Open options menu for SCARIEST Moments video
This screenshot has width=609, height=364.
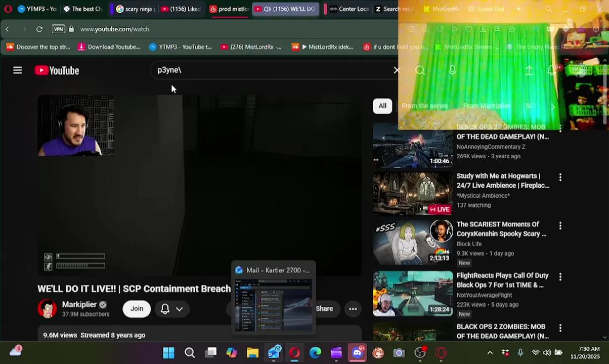click(560, 226)
